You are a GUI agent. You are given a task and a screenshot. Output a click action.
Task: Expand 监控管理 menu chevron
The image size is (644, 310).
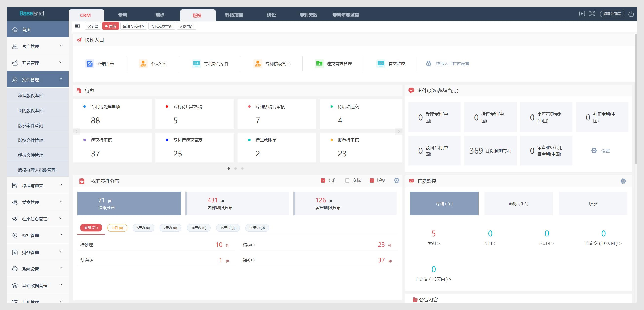click(61, 235)
